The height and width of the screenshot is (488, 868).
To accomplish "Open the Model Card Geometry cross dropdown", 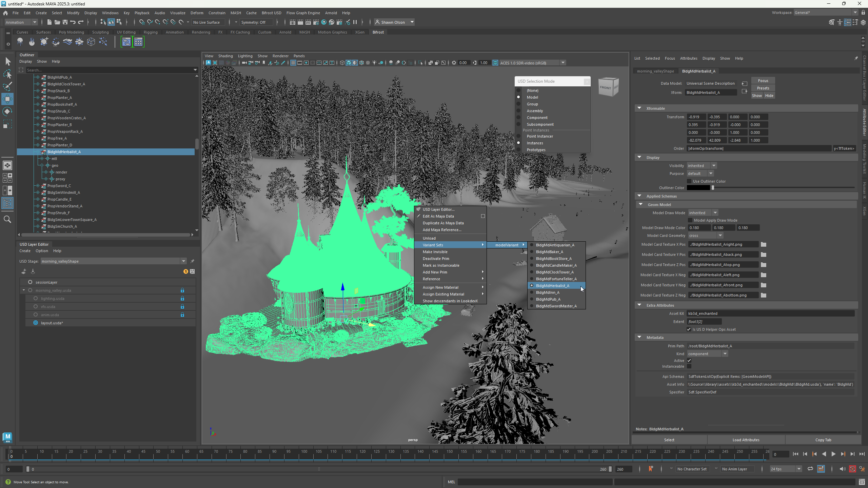I will point(705,235).
